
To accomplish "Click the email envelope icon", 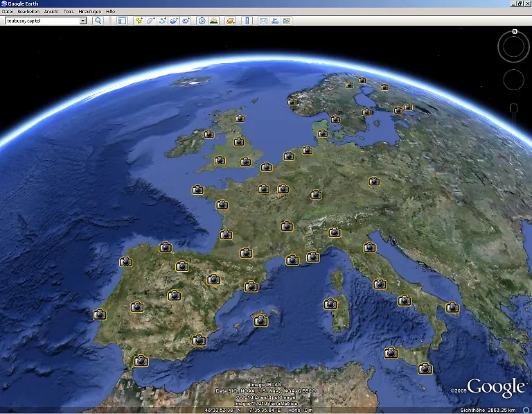I will click(x=263, y=21).
